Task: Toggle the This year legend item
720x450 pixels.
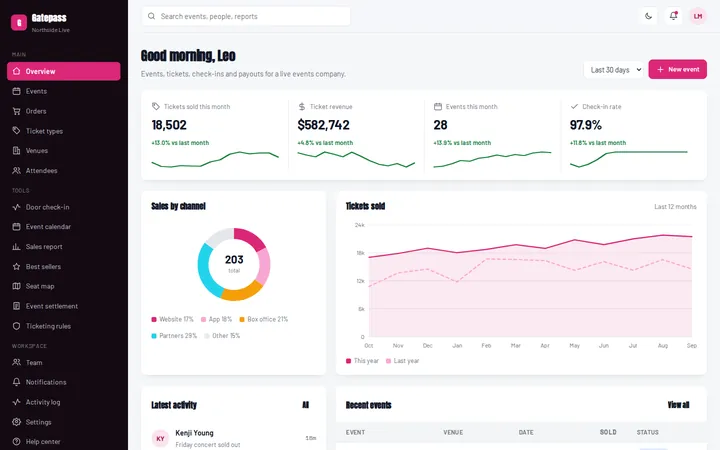Action: tap(362, 361)
